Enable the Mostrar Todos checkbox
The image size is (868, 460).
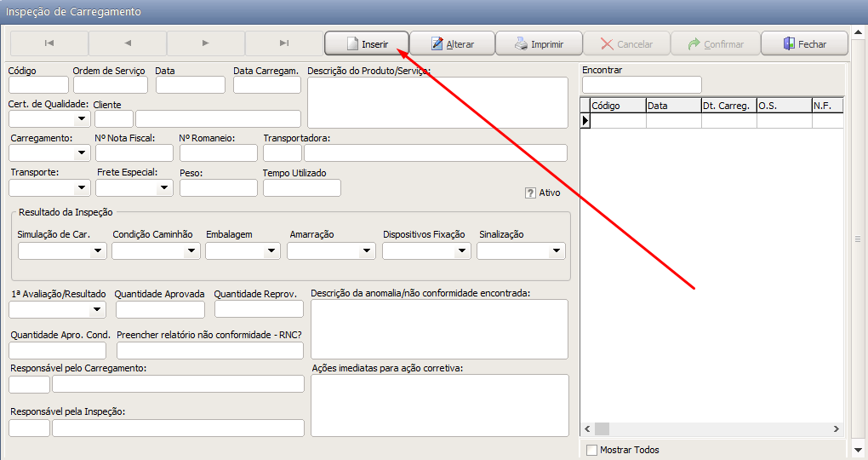coord(591,450)
